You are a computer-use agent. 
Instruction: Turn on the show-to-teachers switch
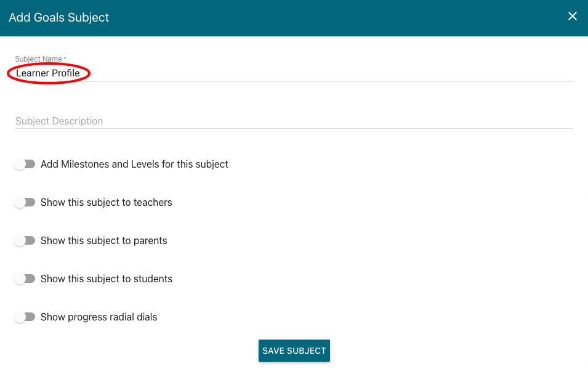coord(25,202)
